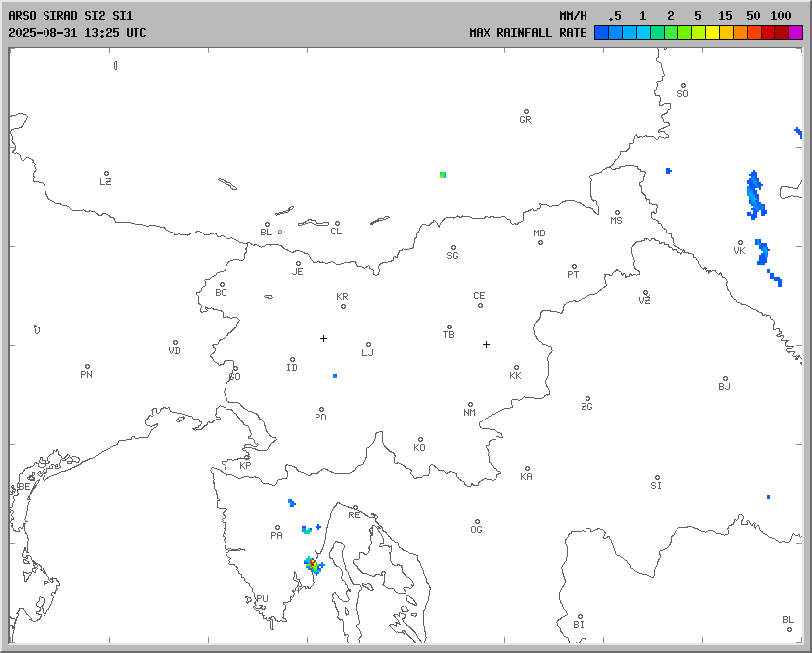This screenshot has width=812, height=653.
Task: Select the LJ city marker
Action: coord(368,345)
